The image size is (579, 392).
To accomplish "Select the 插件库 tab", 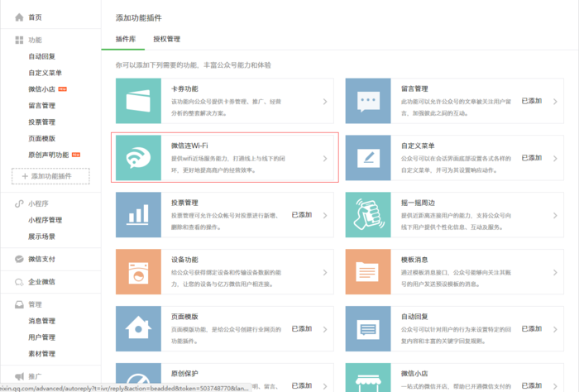I will [x=126, y=39].
